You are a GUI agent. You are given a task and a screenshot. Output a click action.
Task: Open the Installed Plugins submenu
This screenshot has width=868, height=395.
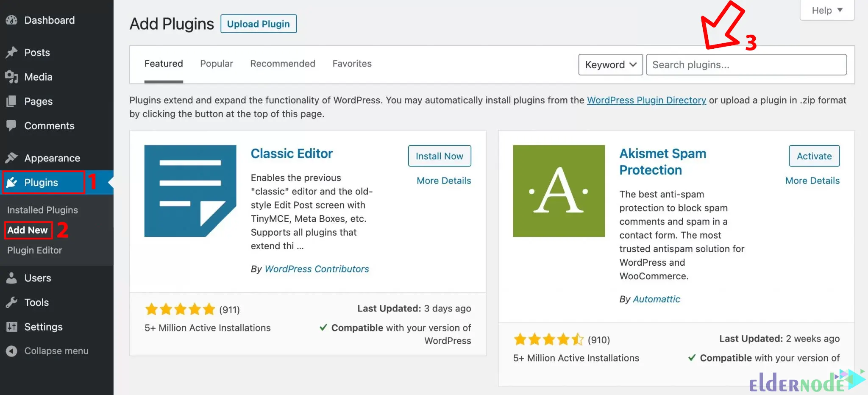42,210
